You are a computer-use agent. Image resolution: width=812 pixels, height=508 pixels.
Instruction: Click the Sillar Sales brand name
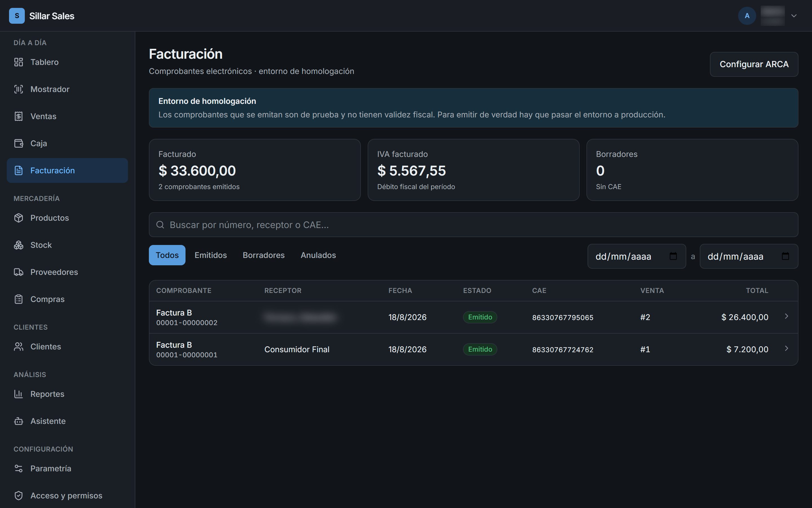[x=52, y=16]
